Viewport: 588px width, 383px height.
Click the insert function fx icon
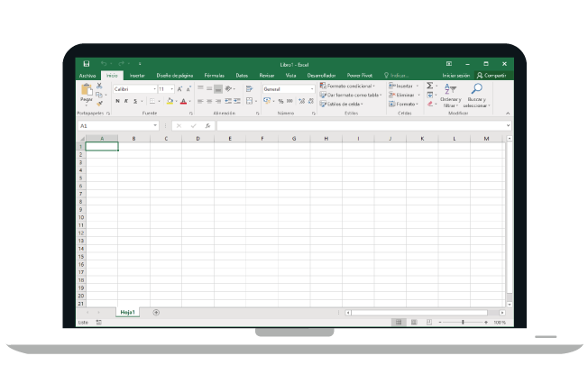point(207,126)
